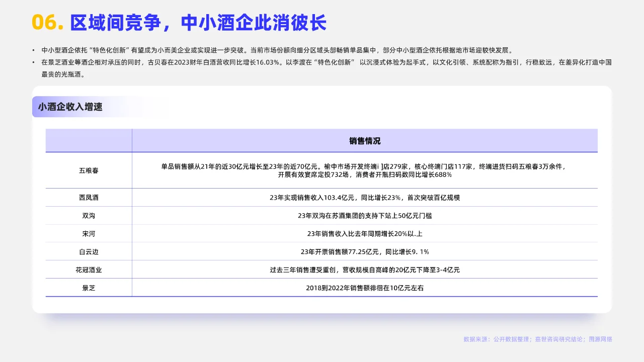Click the second bullet mentioning 古贝春 16.03% growth
The image size is (644, 362).
click(x=327, y=68)
